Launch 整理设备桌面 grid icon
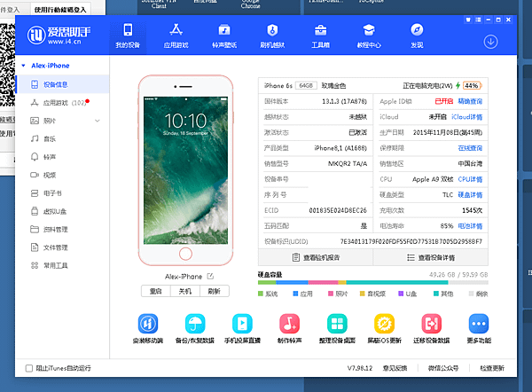532x392 pixels. pos(337,324)
